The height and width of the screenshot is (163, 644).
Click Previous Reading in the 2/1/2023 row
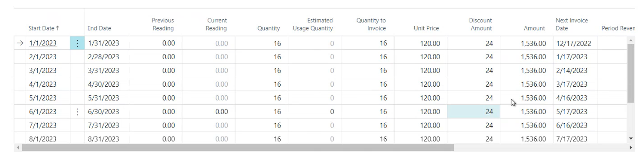point(156,57)
